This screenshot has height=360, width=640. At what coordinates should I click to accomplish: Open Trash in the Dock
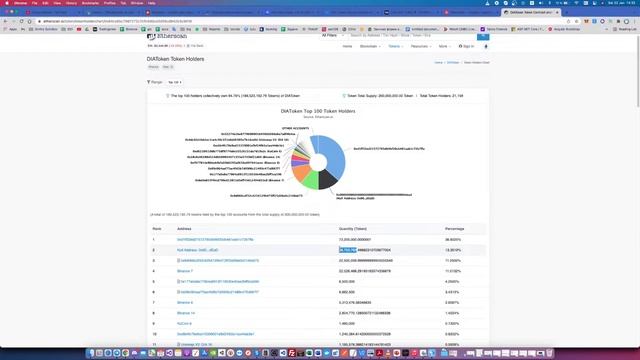point(549,353)
